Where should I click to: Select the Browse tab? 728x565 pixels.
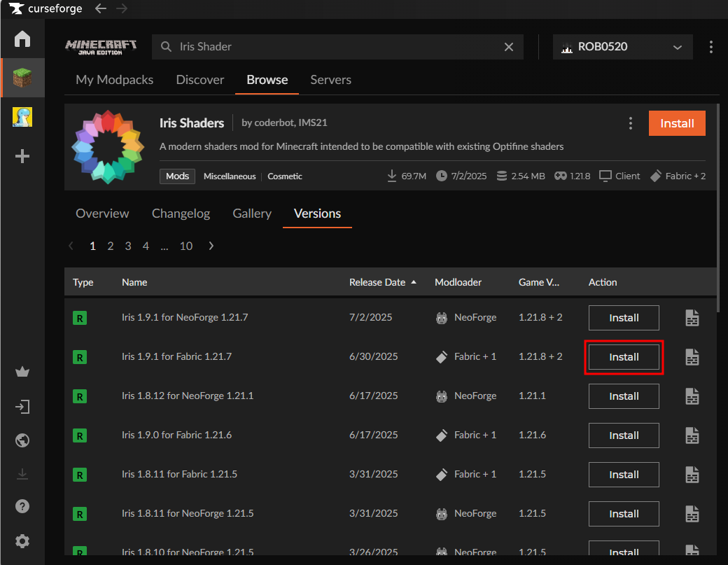click(x=267, y=80)
